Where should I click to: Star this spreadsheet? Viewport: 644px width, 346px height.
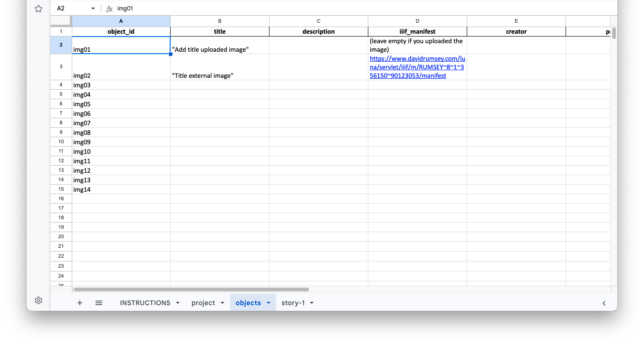(x=38, y=8)
